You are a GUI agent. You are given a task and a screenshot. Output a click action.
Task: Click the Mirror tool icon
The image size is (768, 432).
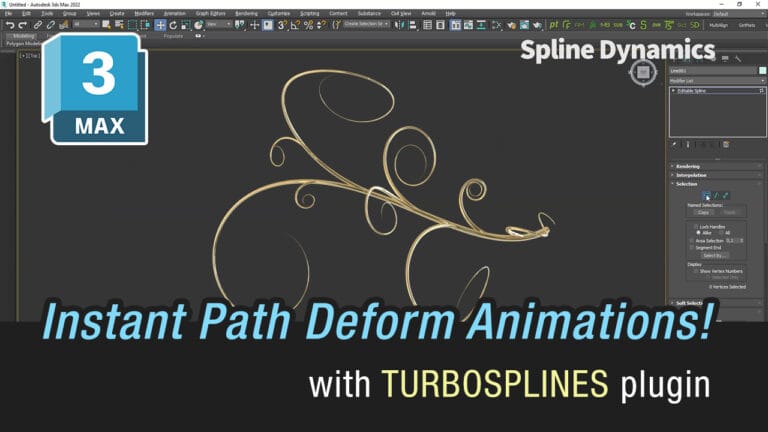tap(400, 25)
